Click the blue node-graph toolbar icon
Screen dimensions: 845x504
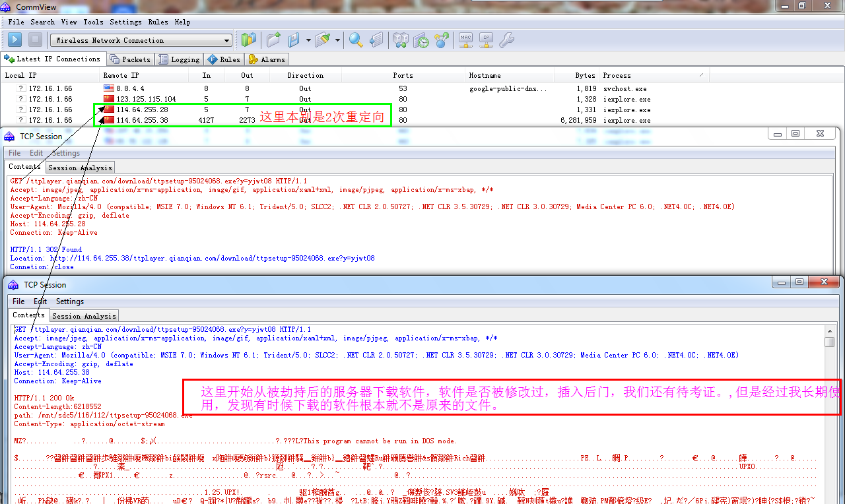click(x=442, y=40)
